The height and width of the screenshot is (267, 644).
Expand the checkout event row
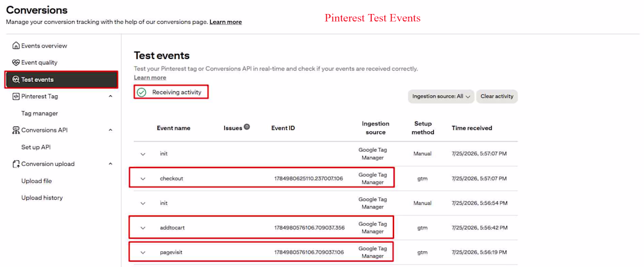point(143,179)
